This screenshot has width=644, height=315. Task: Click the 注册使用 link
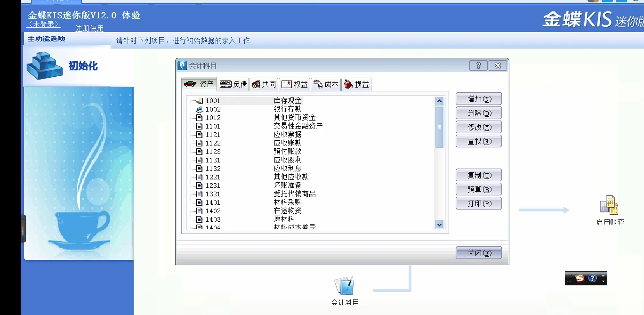tap(89, 28)
